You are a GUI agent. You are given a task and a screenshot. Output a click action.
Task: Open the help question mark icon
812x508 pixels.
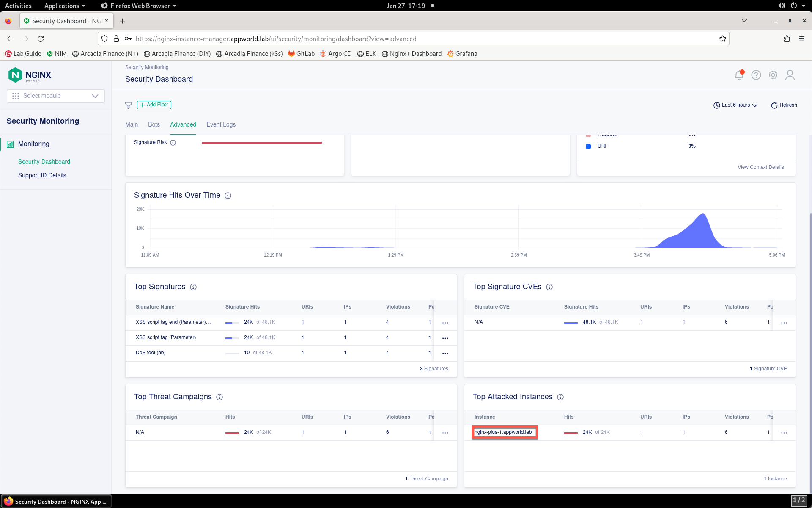pyautogui.click(x=756, y=75)
